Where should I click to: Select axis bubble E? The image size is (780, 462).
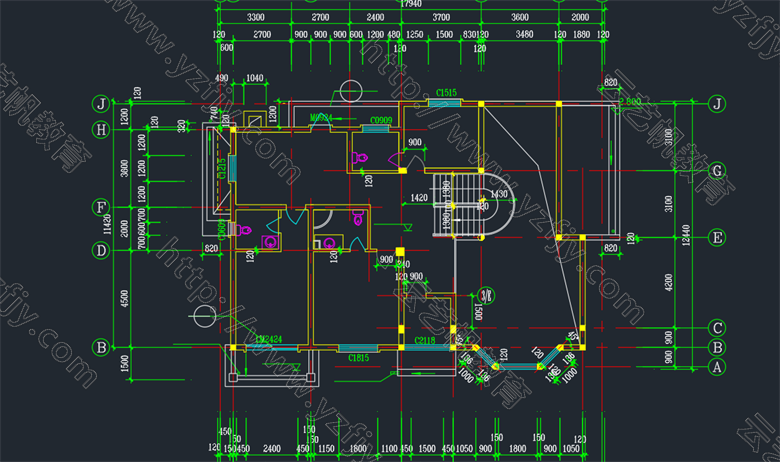pos(717,238)
